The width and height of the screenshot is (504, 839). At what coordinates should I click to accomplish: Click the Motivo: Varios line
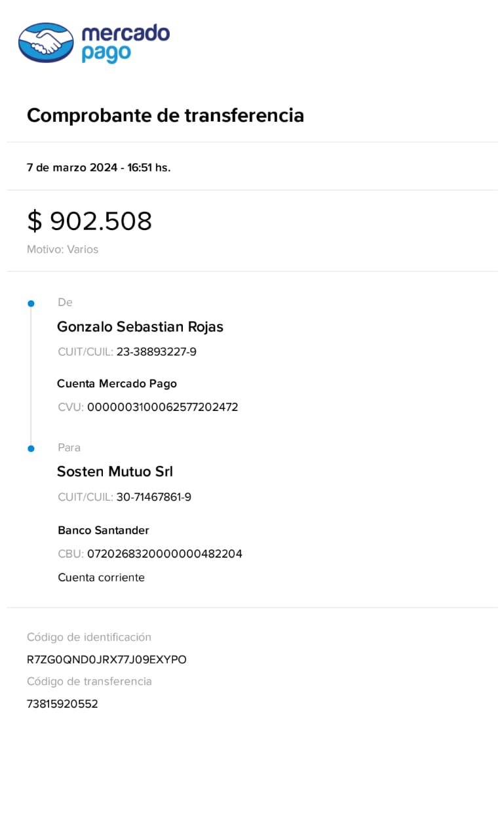[62, 250]
